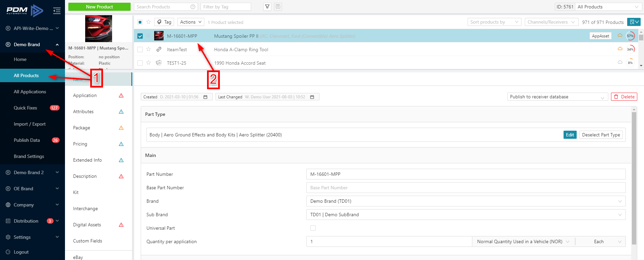The height and width of the screenshot is (260, 644).
Task: Star the TEST1-25 product row
Action: tap(148, 63)
